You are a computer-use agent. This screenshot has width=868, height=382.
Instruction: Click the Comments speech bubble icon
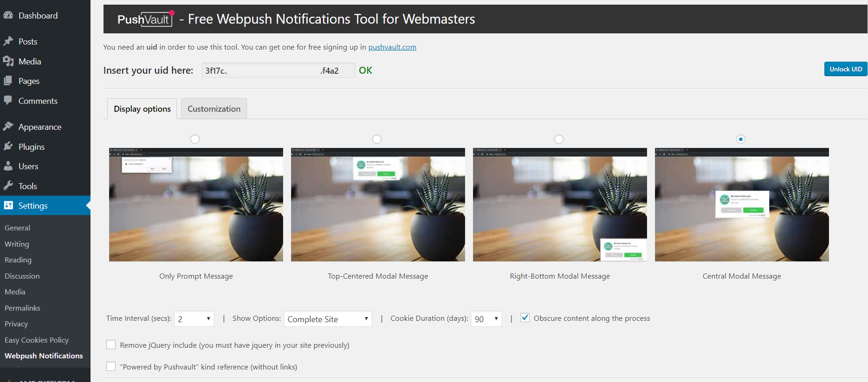[8, 101]
